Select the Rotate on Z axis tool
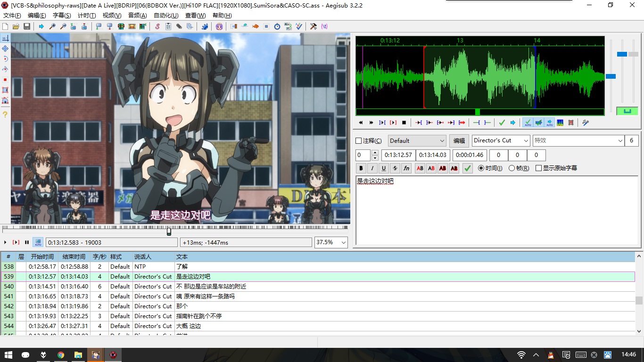 pos(5,59)
